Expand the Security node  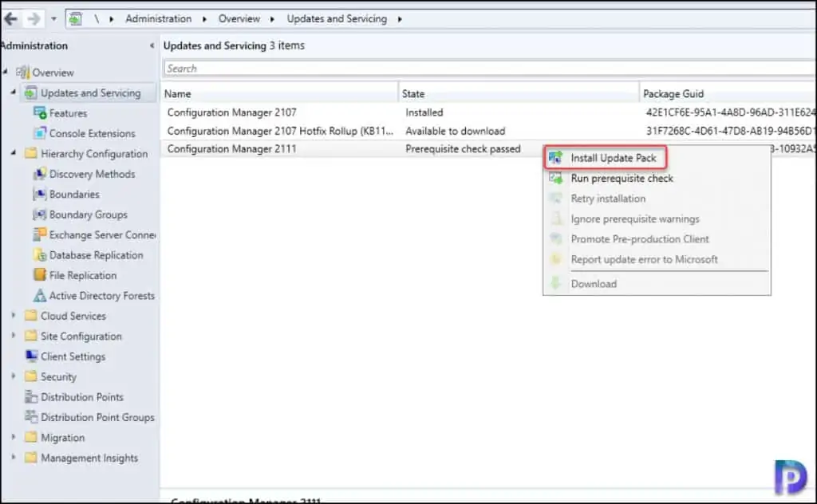14,376
